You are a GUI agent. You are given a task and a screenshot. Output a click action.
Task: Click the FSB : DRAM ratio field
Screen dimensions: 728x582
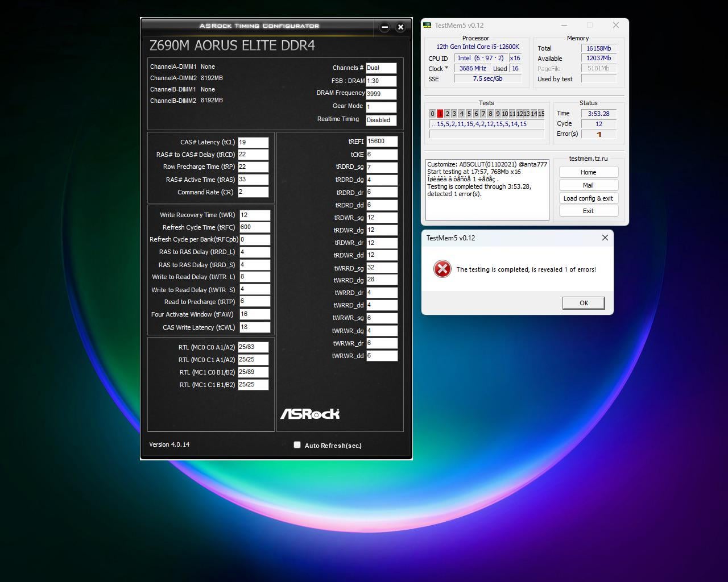click(x=381, y=81)
